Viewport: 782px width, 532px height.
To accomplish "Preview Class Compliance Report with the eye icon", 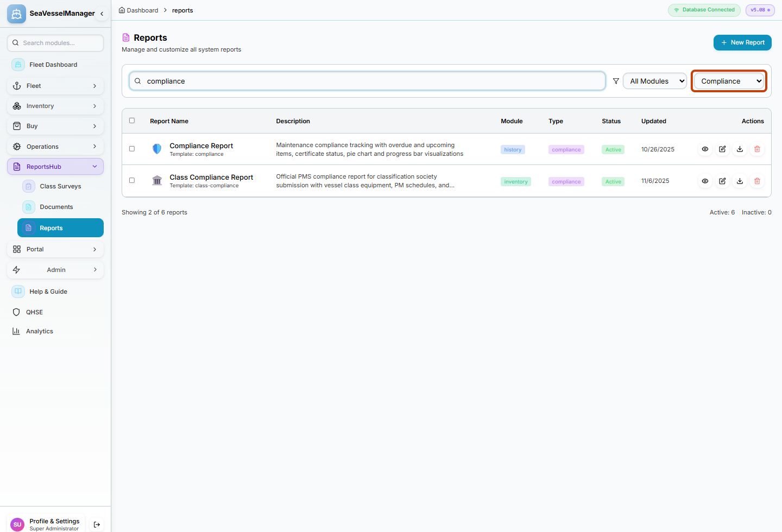I will (705, 181).
